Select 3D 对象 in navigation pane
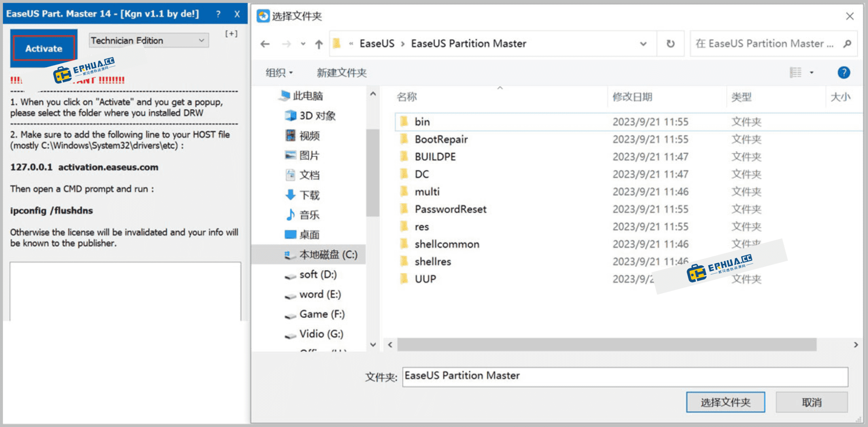Viewport: 868px width, 427px height. click(310, 116)
